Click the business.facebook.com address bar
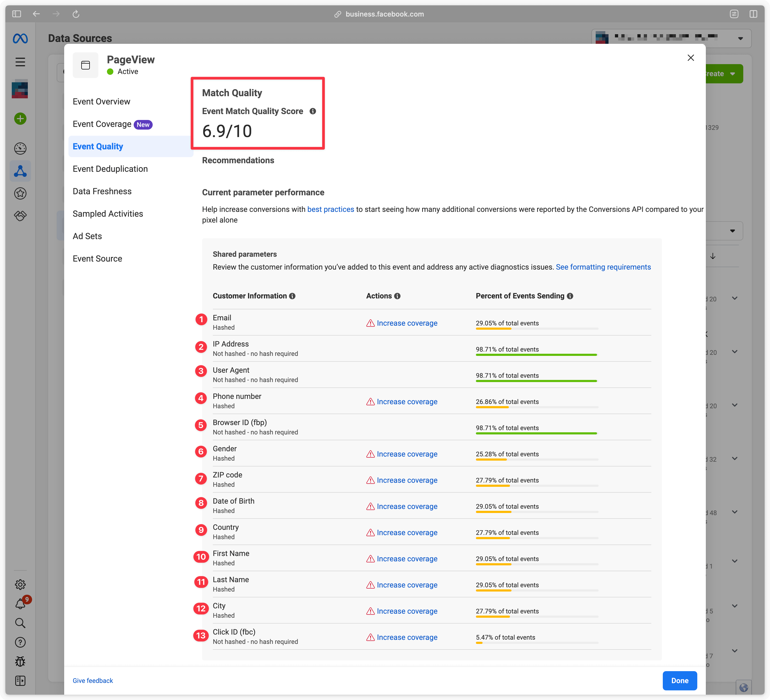This screenshot has width=770, height=700. tap(379, 14)
